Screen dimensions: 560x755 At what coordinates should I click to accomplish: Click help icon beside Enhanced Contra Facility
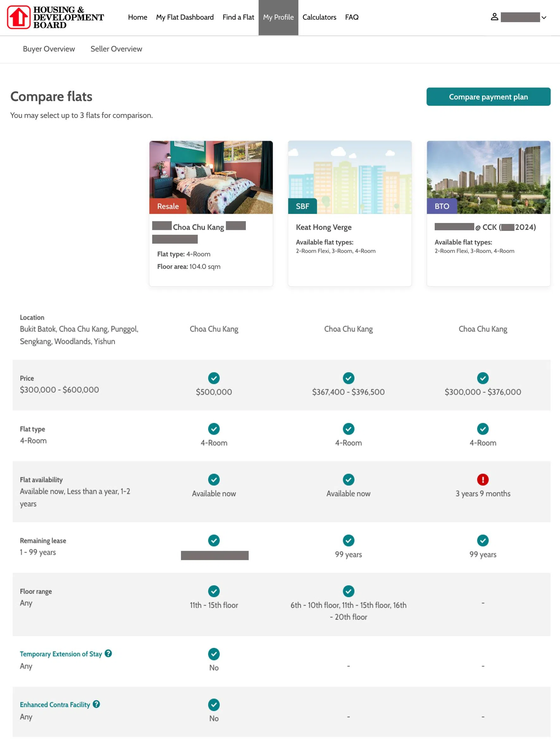coord(96,704)
